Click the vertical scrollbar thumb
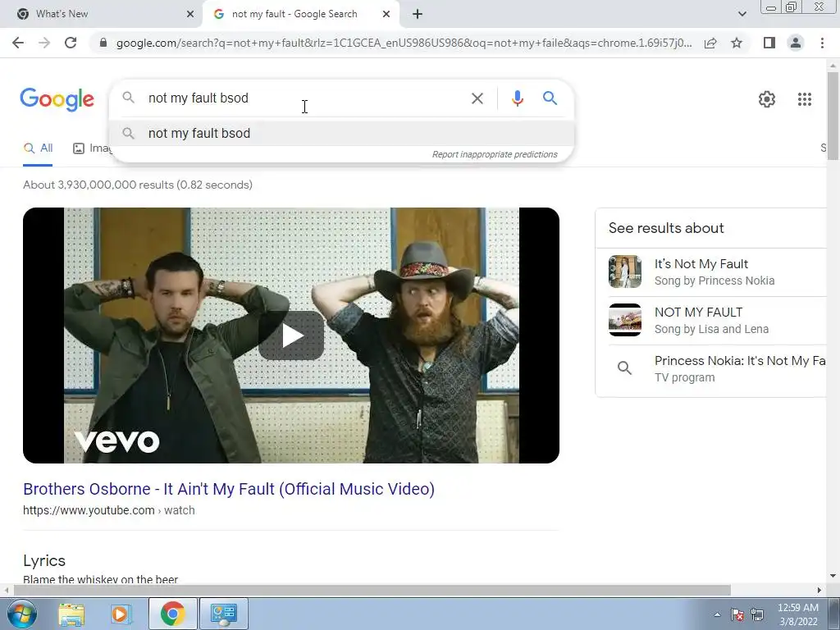840x630 pixels. tap(833, 115)
